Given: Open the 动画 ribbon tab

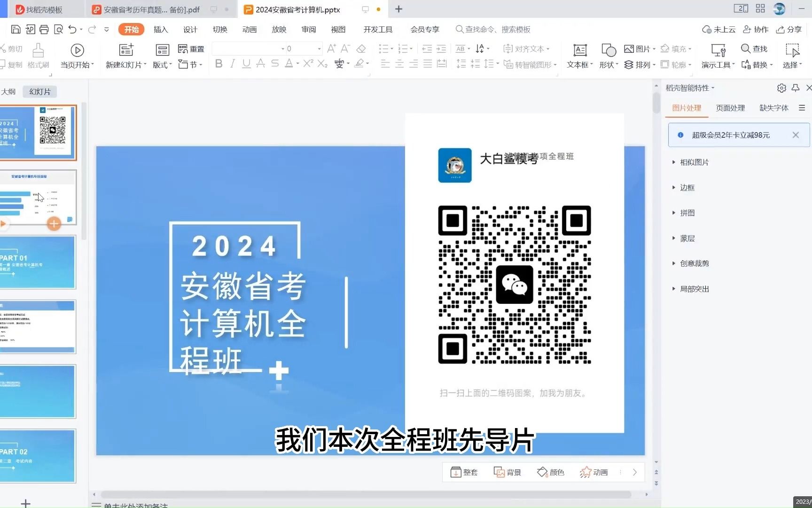Looking at the screenshot, I should tap(250, 29).
